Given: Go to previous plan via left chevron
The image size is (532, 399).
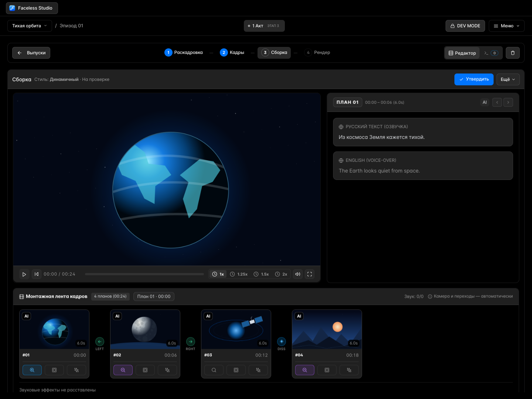Looking at the screenshot, I should point(497,102).
